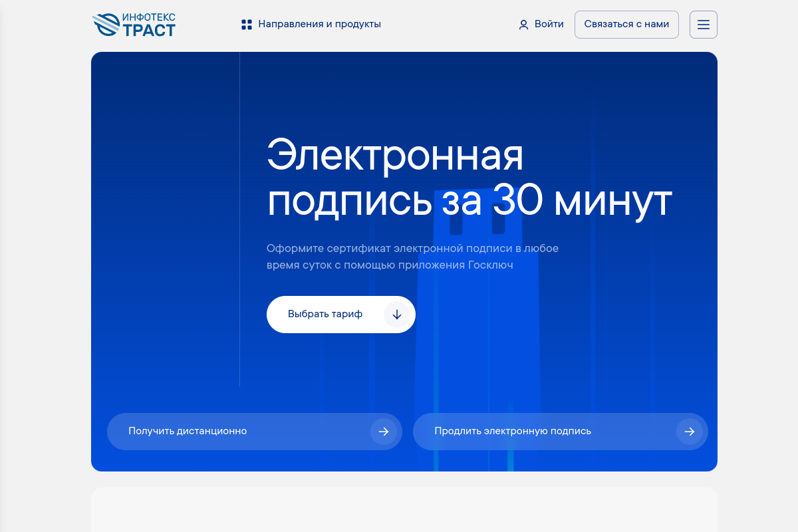Click Выбрать тариф button
The width and height of the screenshot is (798, 532).
(341, 315)
